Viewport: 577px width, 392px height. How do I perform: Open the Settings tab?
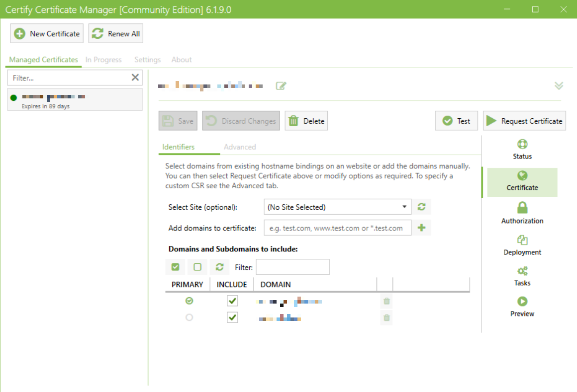(x=147, y=60)
